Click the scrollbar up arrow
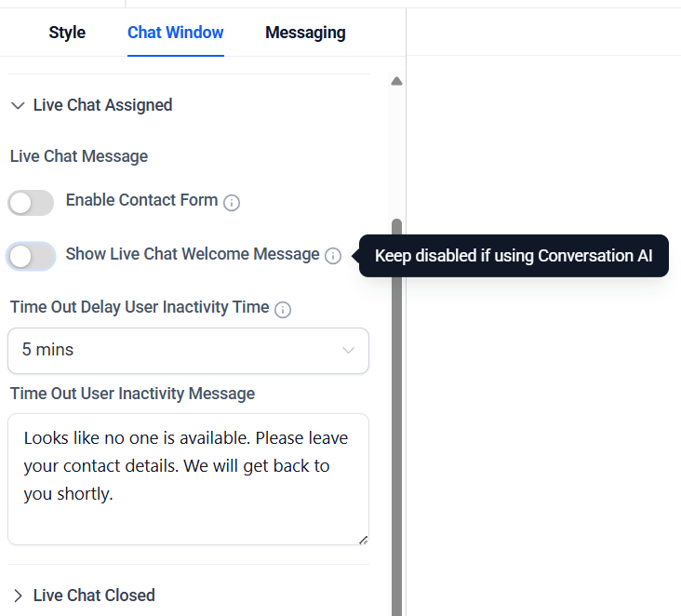This screenshot has width=681, height=616. pyautogui.click(x=396, y=81)
